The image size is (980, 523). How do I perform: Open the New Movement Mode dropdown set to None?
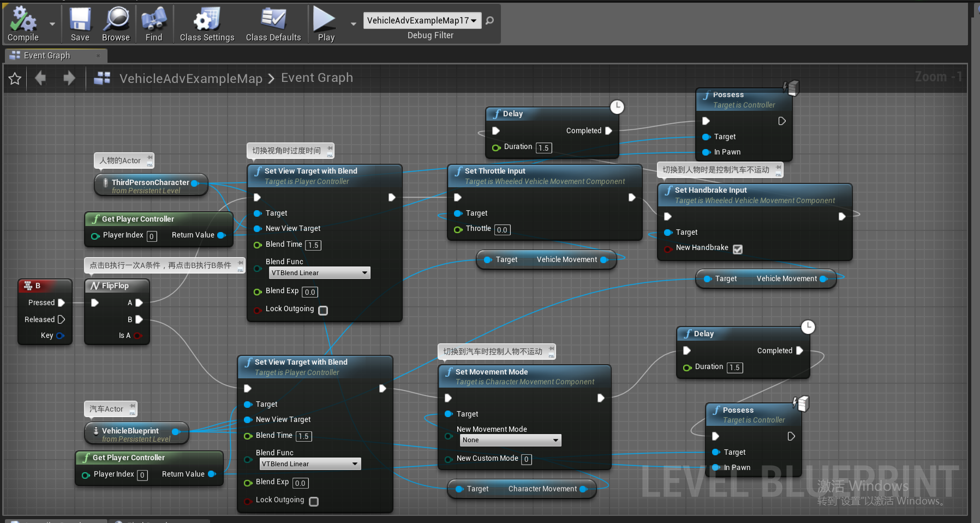510,440
